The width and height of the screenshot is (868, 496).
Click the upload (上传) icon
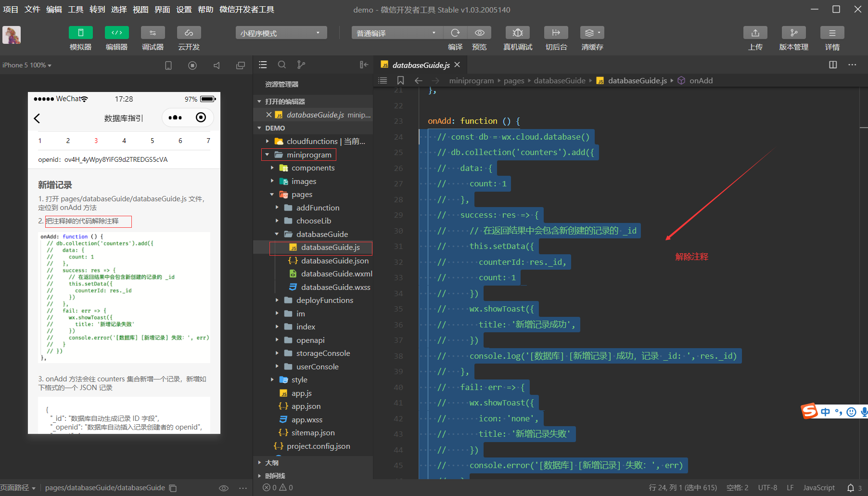[x=755, y=33]
